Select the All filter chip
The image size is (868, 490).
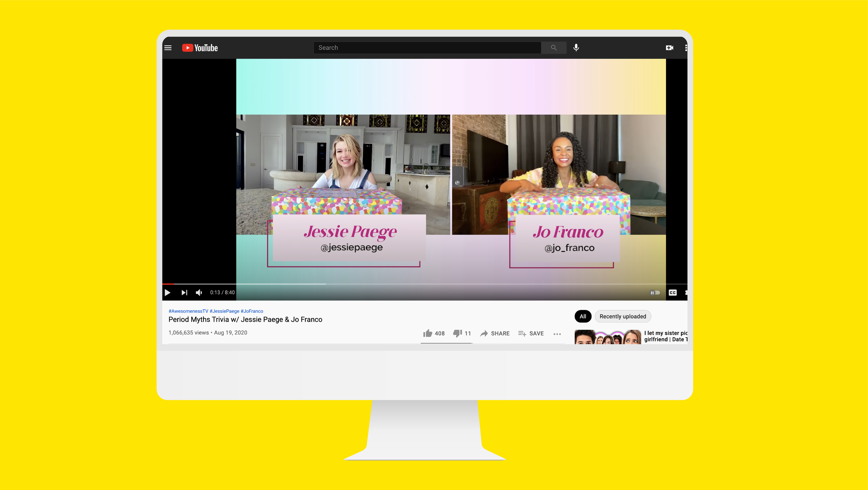(583, 316)
